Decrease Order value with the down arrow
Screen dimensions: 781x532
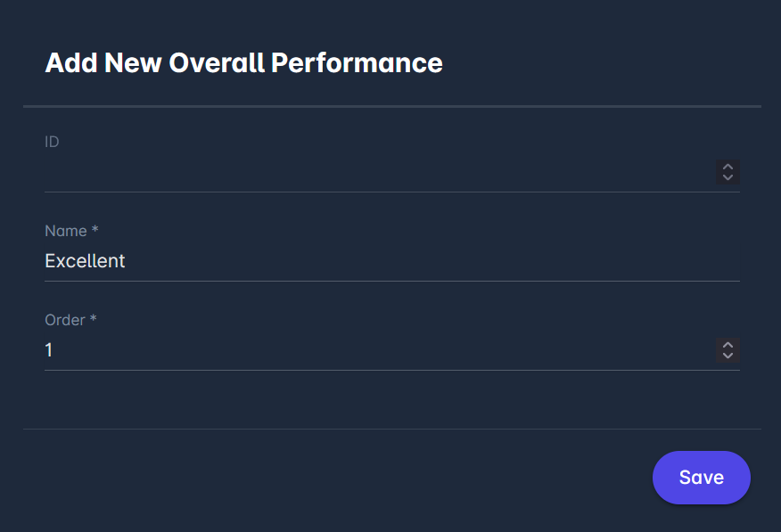click(728, 356)
